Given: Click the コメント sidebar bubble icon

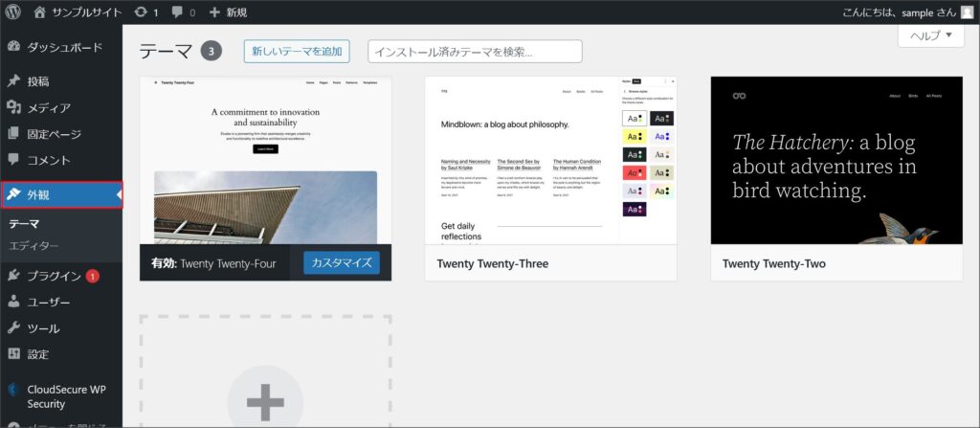Looking at the screenshot, I should (13, 160).
